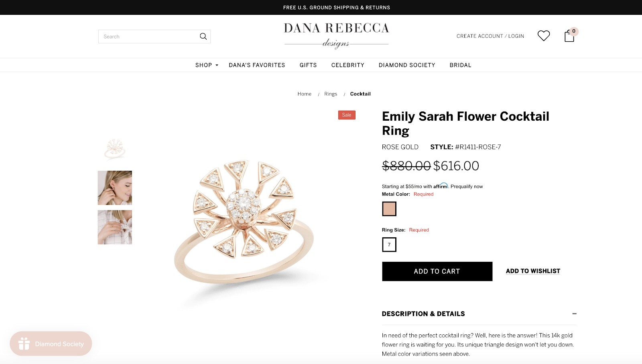Click into the Search input field

pyautogui.click(x=149, y=36)
